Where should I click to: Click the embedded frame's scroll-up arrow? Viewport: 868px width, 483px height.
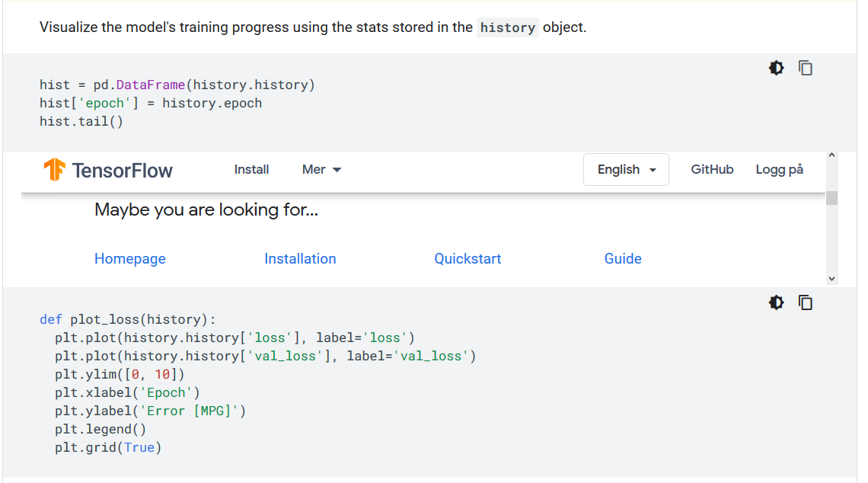tap(831, 156)
